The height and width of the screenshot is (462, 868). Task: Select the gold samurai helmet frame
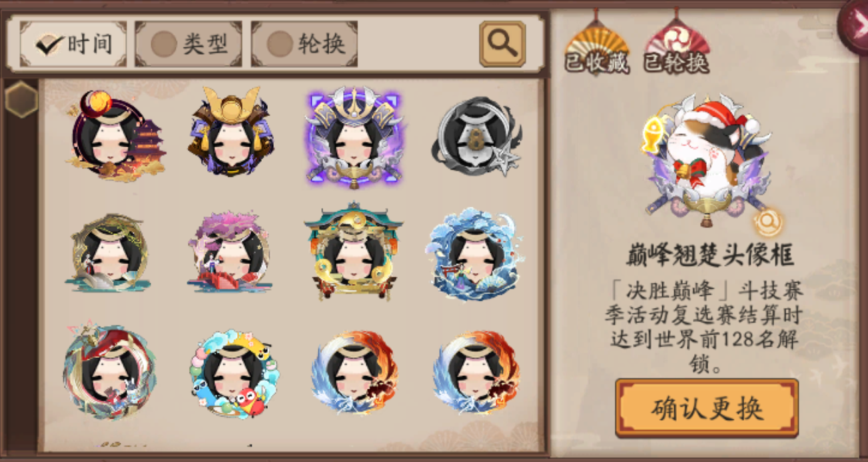click(x=231, y=132)
